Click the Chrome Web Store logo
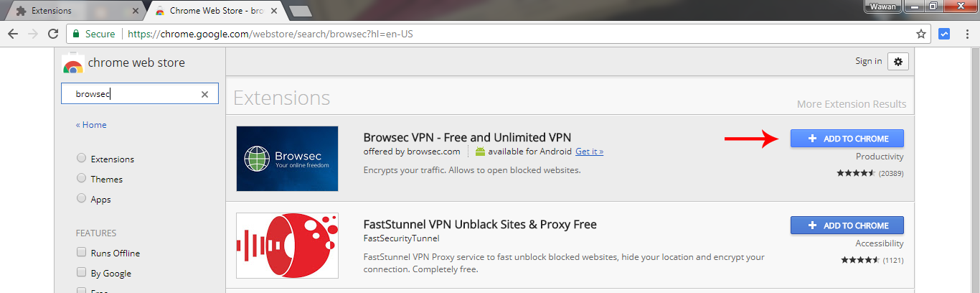Image resolution: width=980 pixels, height=293 pixels. point(73,63)
